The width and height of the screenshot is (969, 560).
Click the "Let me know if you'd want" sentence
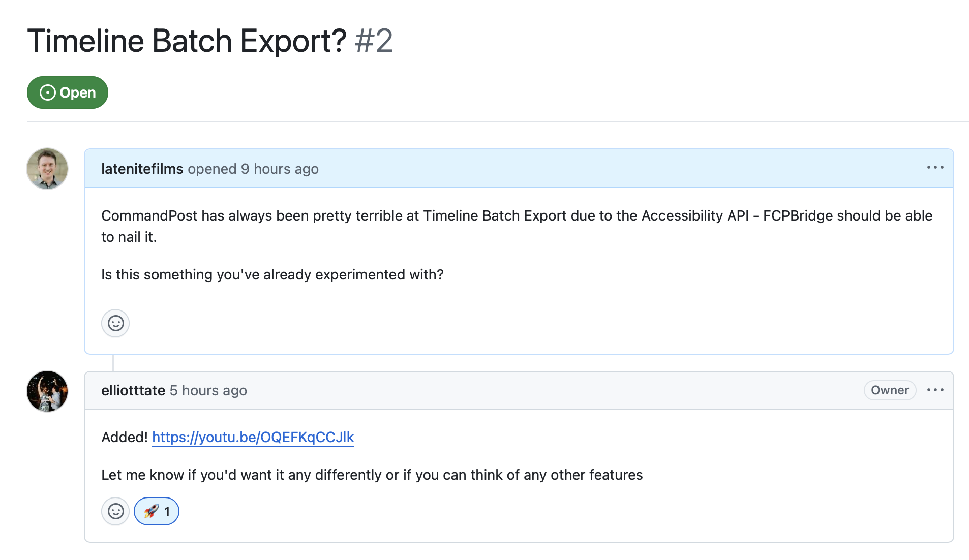[372, 475]
